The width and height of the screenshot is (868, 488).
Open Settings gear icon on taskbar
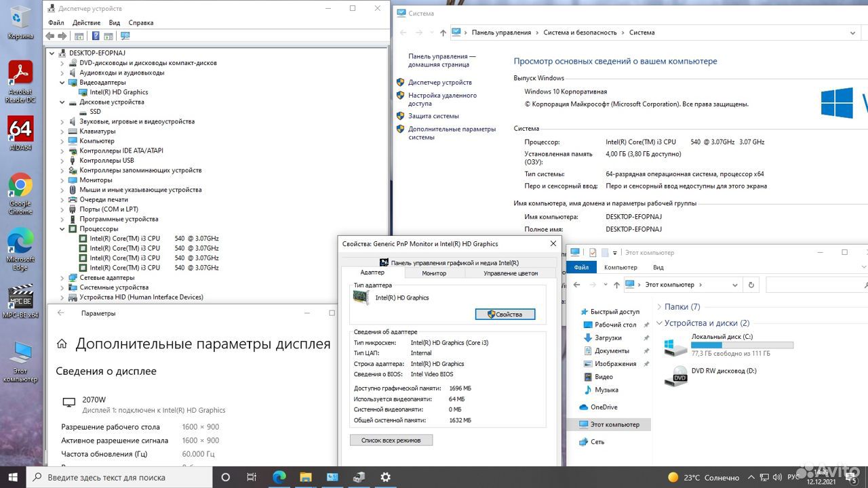(x=385, y=477)
